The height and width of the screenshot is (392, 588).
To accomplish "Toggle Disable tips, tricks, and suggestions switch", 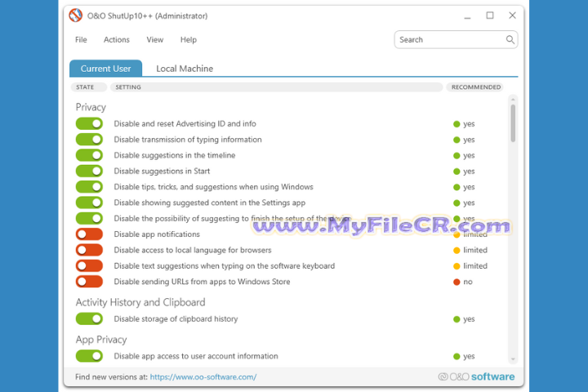I will click(x=89, y=187).
